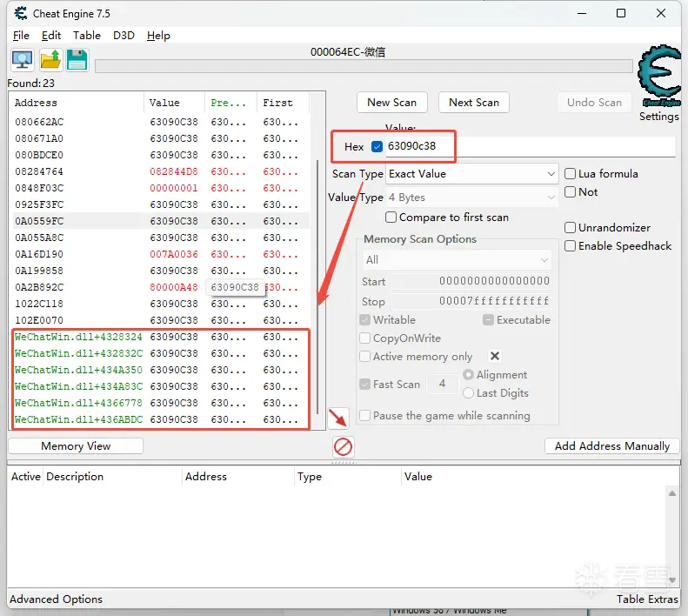The width and height of the screenshot is (688, 616).
Task: Check Compare to first scan
Action: (x=391, y=218)
